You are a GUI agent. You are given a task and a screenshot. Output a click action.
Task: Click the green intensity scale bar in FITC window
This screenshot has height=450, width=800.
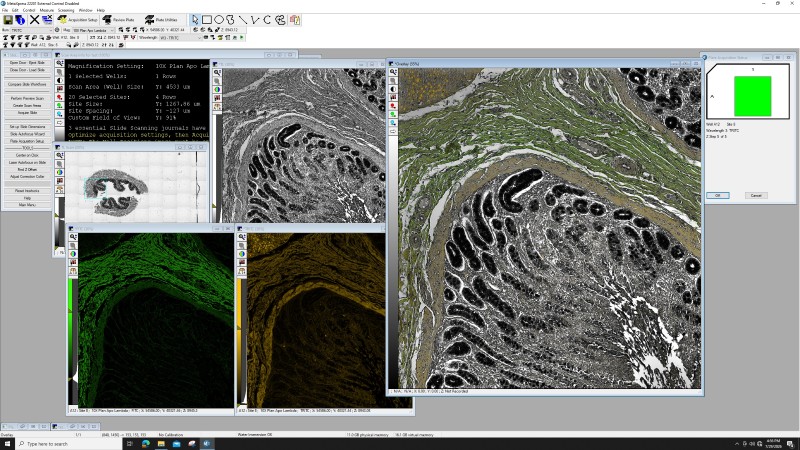pyautogui.click(x=71, y=342)
